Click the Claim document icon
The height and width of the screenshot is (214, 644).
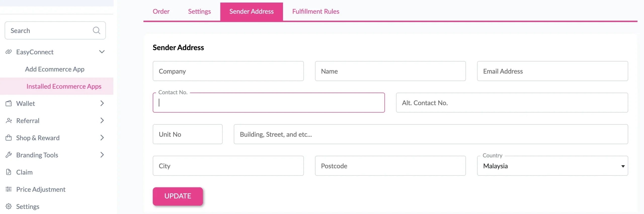9,172
